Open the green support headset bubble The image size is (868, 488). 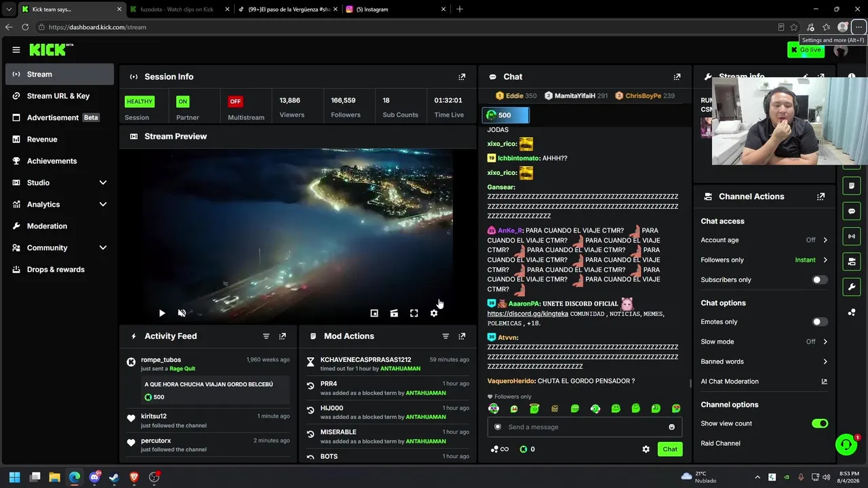click(x=846, y=445)
